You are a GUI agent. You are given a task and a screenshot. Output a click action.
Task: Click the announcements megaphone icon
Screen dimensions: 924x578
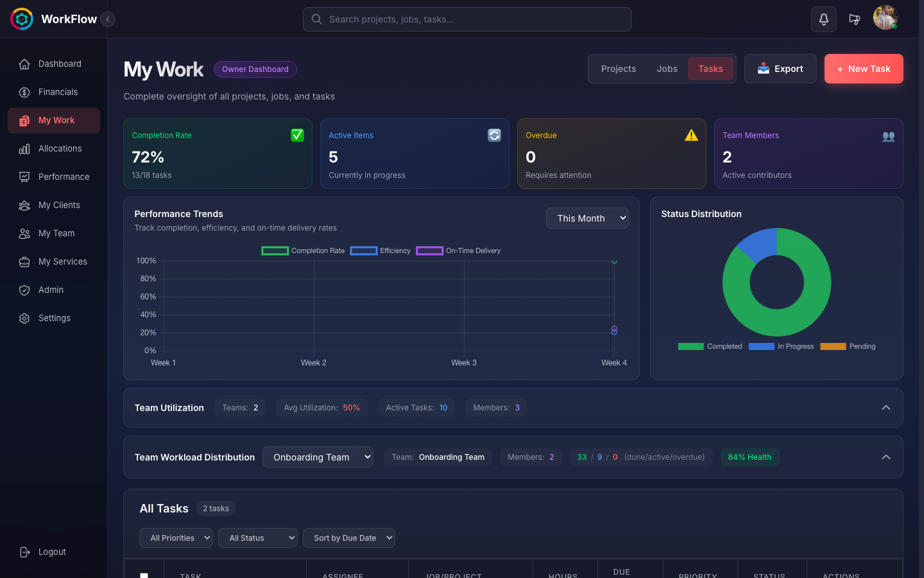click(x=855, y=19)
